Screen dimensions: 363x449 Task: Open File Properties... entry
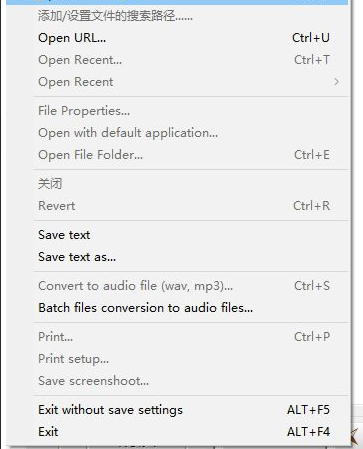point(177,111)
